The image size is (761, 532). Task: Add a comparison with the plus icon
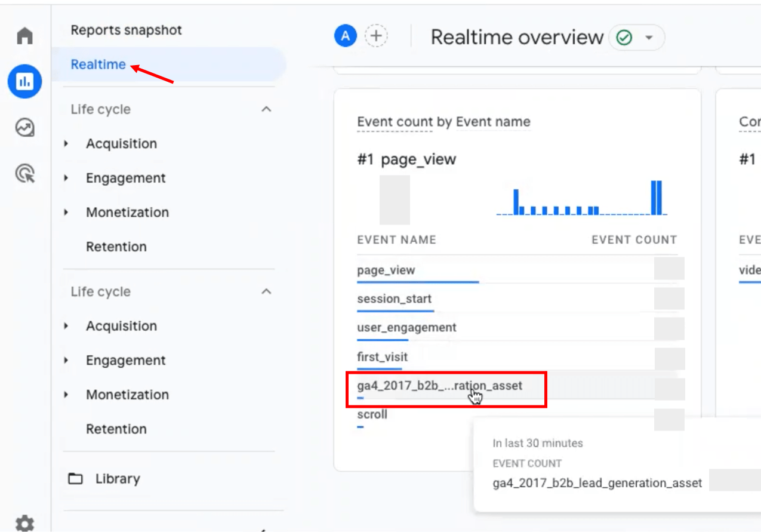coord(376,36)
